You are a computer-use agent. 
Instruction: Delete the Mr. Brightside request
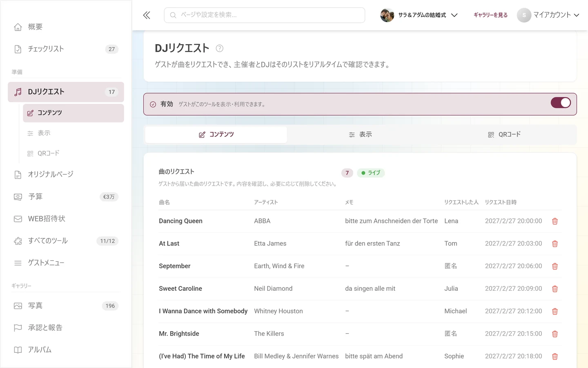555,334
